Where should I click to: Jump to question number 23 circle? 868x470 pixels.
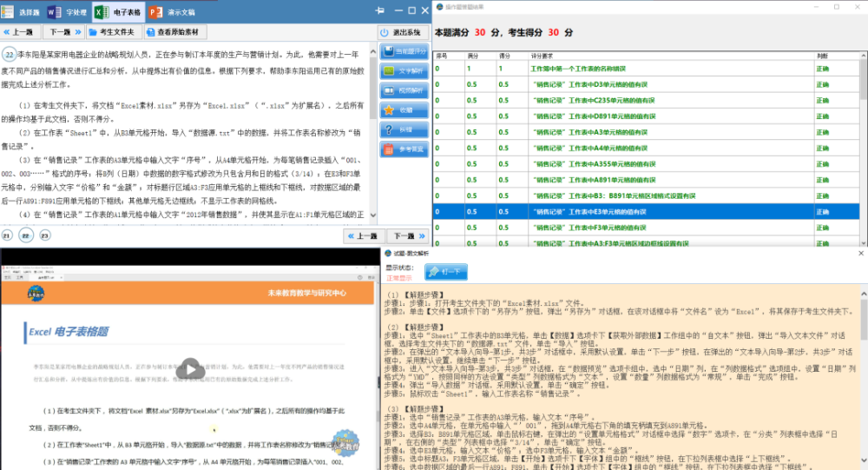click(x=45, y=235)
